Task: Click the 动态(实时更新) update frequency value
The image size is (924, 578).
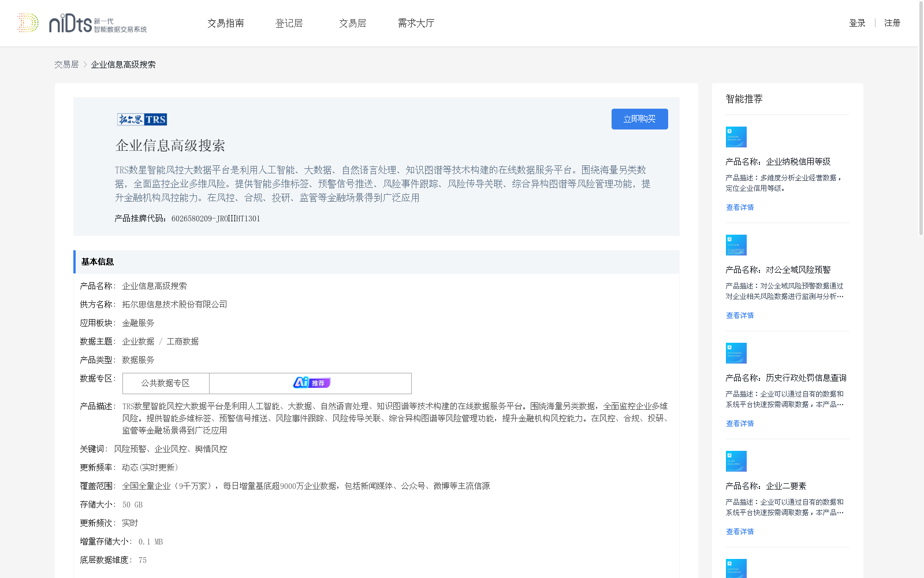Action: (x=151, y=468)
